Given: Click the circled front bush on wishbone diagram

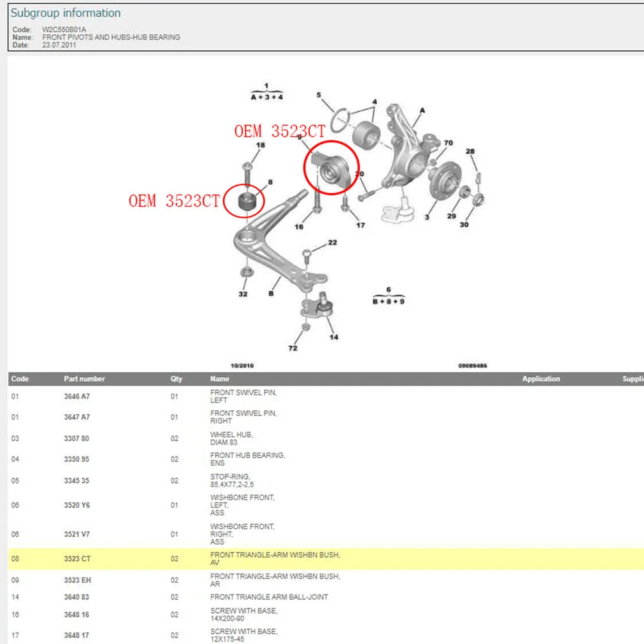Looking at the screenshot, I should 247,201.
